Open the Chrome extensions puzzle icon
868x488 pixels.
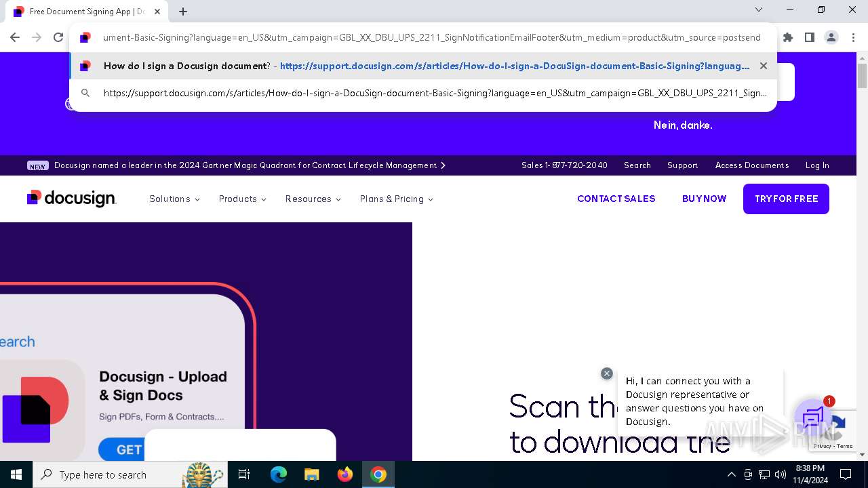pos(787,37)
